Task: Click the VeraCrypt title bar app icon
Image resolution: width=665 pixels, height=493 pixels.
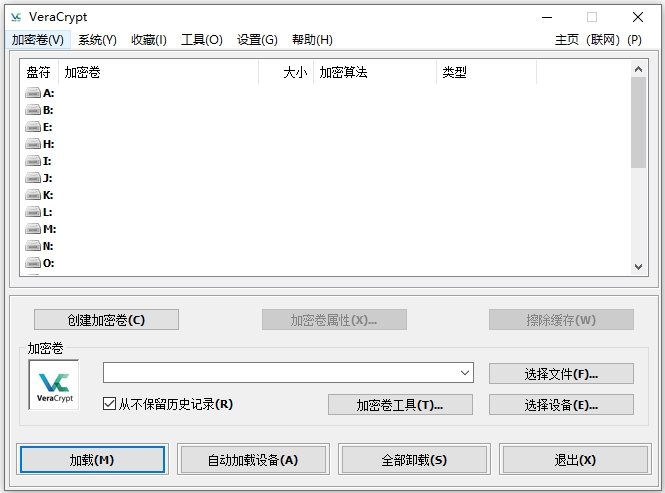Action: click(x=16, y=17)
